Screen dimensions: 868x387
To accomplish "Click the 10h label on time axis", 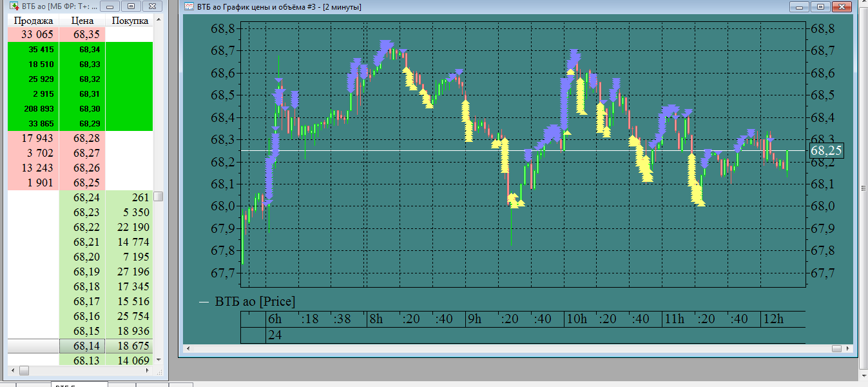I will pos(577,319).
